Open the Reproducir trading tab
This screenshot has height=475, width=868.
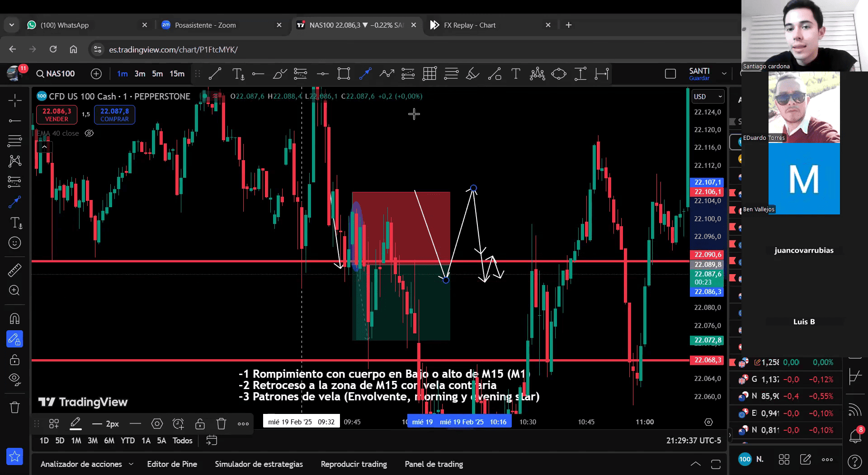coord(354,464)
